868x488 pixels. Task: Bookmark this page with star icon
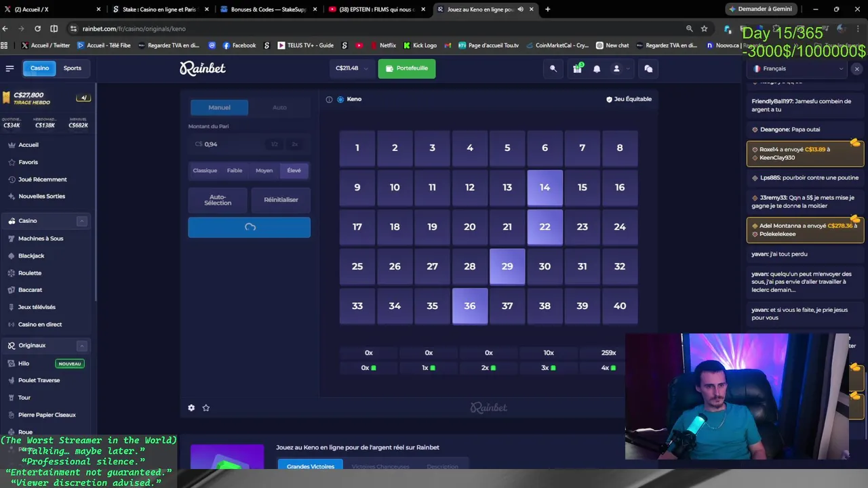coord(705,28)
